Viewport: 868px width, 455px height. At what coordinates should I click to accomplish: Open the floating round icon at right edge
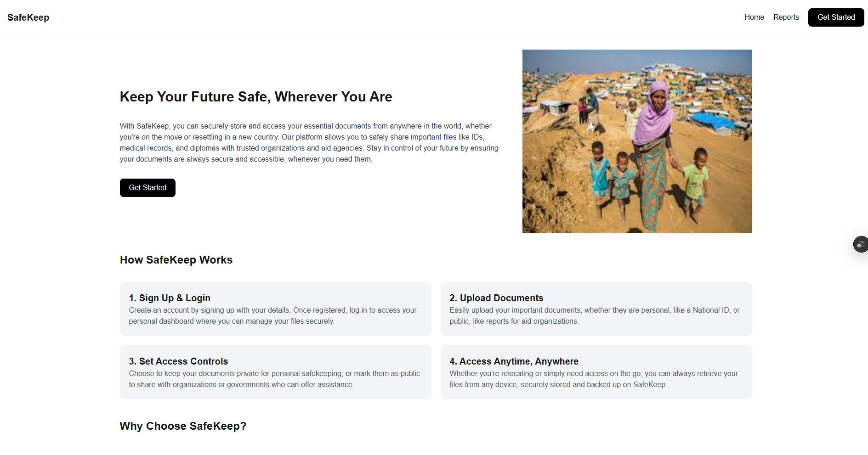[860, 244]
